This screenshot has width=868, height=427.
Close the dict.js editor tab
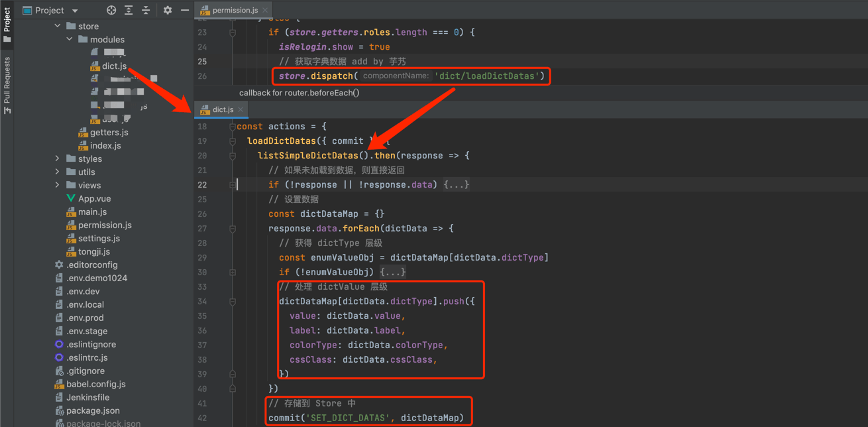pos(241,109)
